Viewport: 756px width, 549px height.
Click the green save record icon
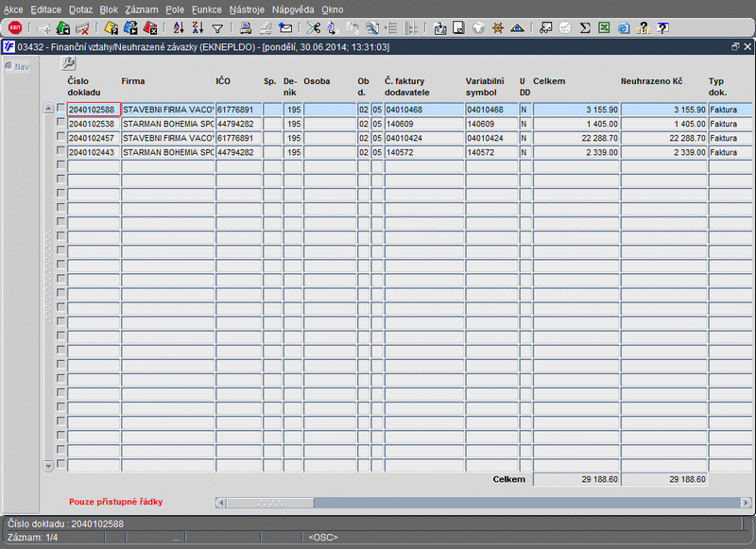pos(63,28)
